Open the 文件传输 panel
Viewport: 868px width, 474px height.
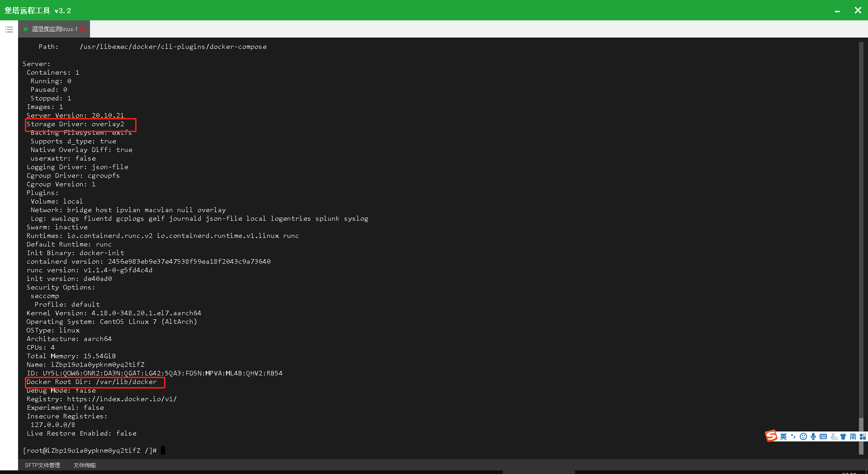pos(85,465)
